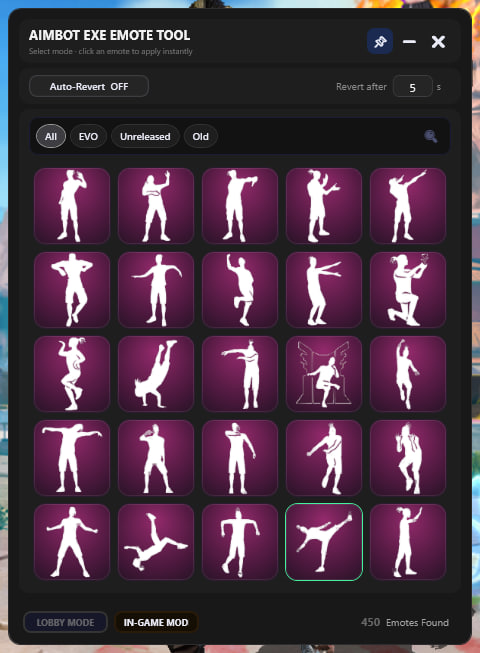Click the '450 Emotes Found' counter text
The image size is (480, 653).
click(x=405, y=622)
